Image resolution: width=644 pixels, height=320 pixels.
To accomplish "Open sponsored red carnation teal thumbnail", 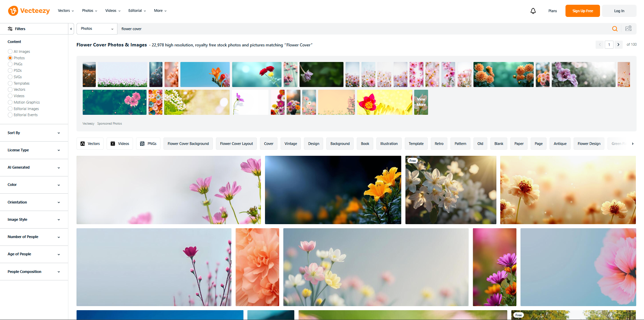I will 257,74.
